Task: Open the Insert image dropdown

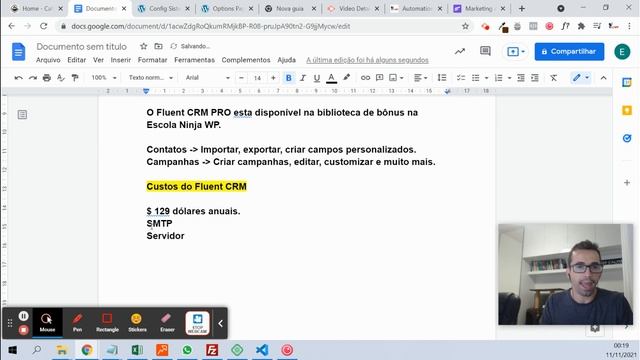Action: tap(396, 78)
